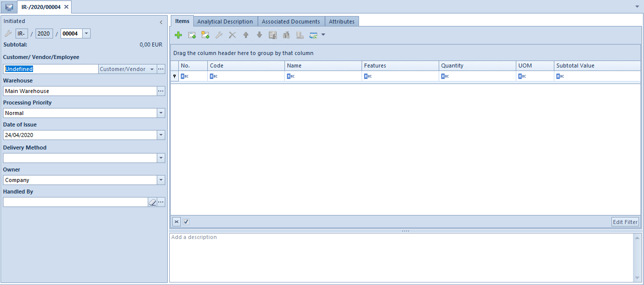Viewport: 644px width, 285px height.
Task: Move the item up with the arrow icon
Action: click(x=246, y=35)
